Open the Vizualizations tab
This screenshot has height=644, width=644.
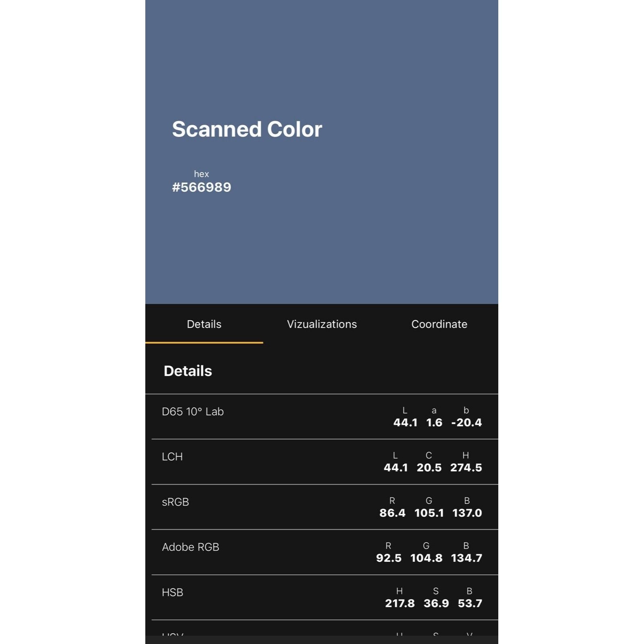pos(322,324)
